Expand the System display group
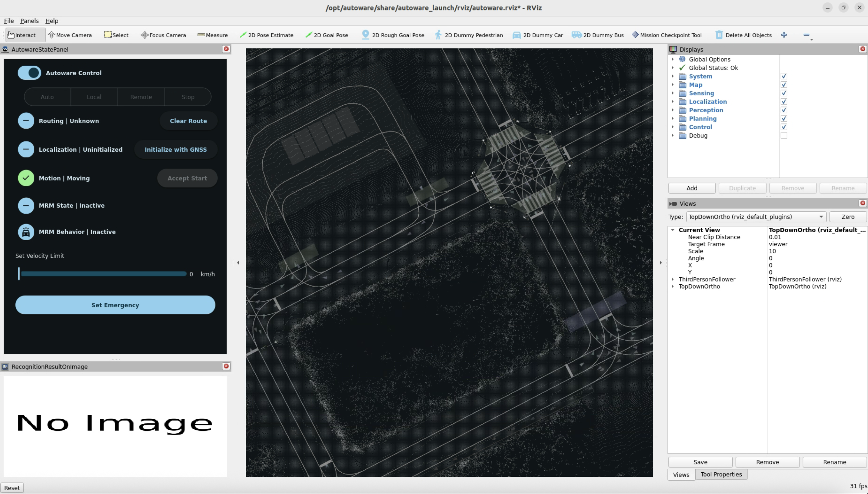868x494 pixels. (673, 76)
